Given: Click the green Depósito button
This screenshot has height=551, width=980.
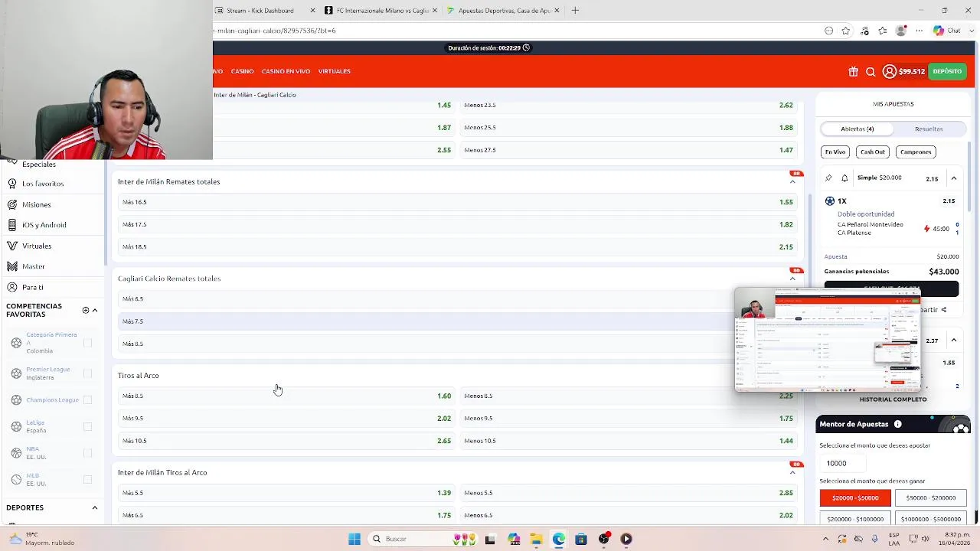Looking at the screenshot, I should coord(947,71).
